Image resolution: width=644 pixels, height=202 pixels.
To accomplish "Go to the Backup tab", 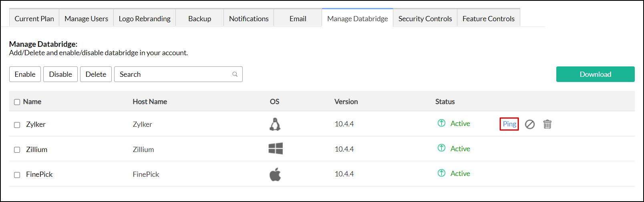I will (199, 19).
